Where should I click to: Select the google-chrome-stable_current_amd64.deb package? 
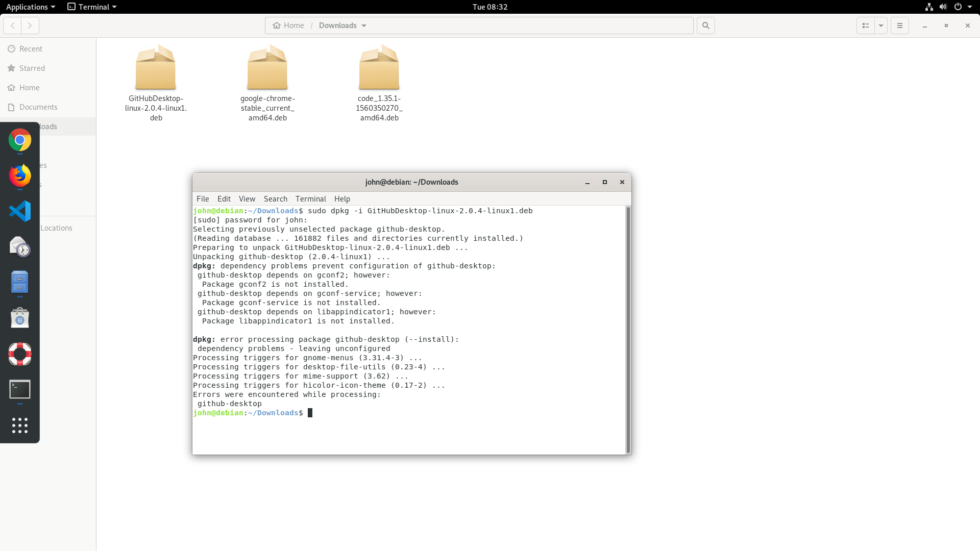(267, 83)
